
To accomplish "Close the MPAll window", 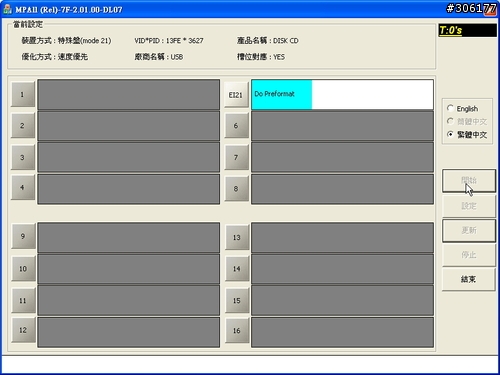I will (490, 9).
